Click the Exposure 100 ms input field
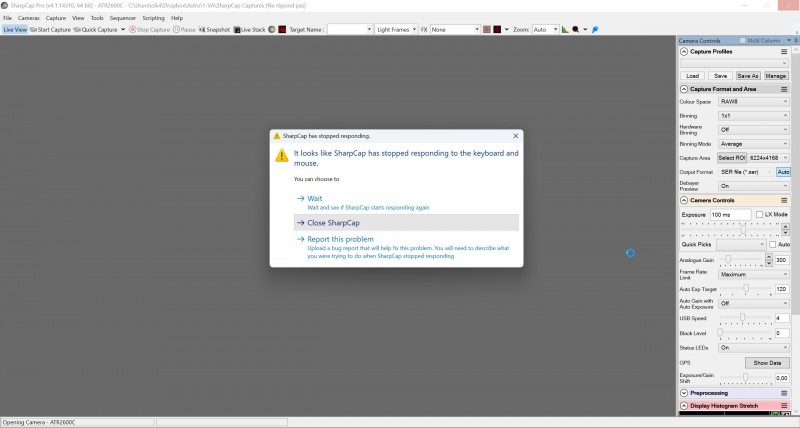800x428 pixels. pyautogui.click(x=731, y=215)
